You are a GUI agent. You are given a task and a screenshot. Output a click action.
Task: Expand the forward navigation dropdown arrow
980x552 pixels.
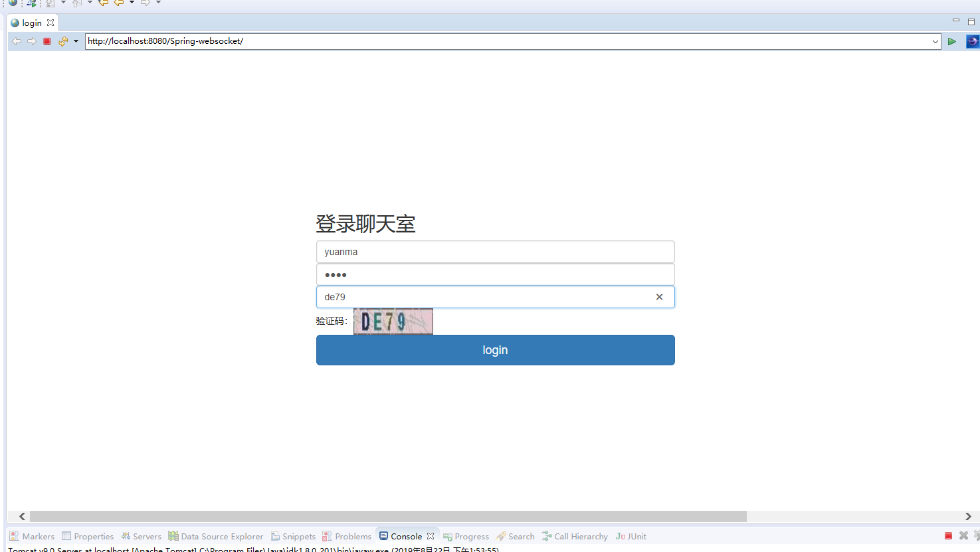click(x=158, y=3)
